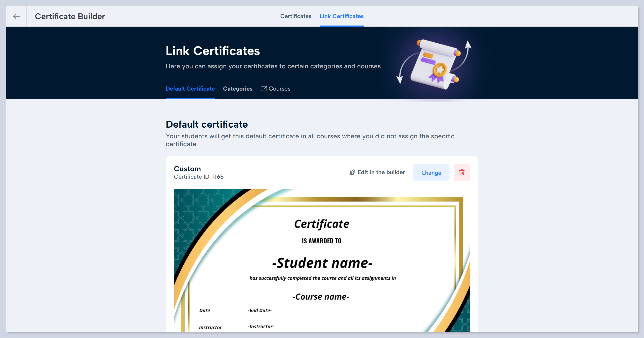This screenshot has height=338, width=644.
Task: Click the -Course name- placeholder in preview
Action: coord(321,297)
